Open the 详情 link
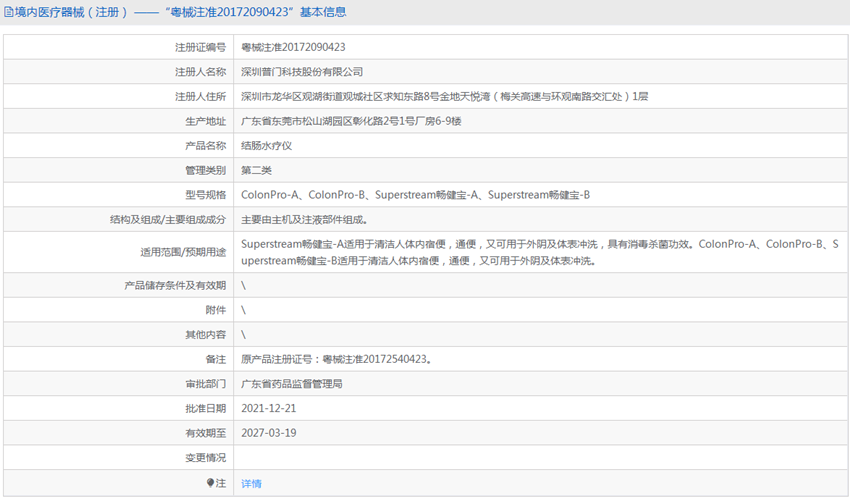Image resolution: width=850 pixels, height=498 pixels. 252,483
